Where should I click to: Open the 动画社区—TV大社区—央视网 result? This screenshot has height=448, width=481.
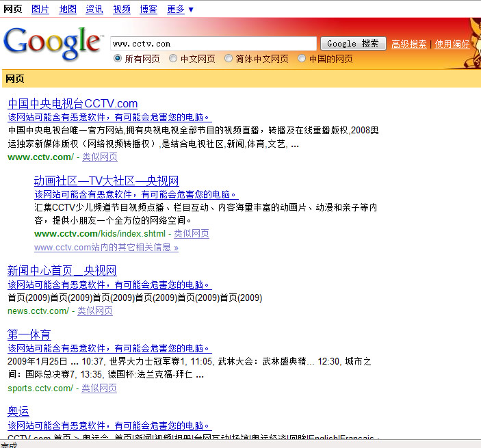pos(106,181)
